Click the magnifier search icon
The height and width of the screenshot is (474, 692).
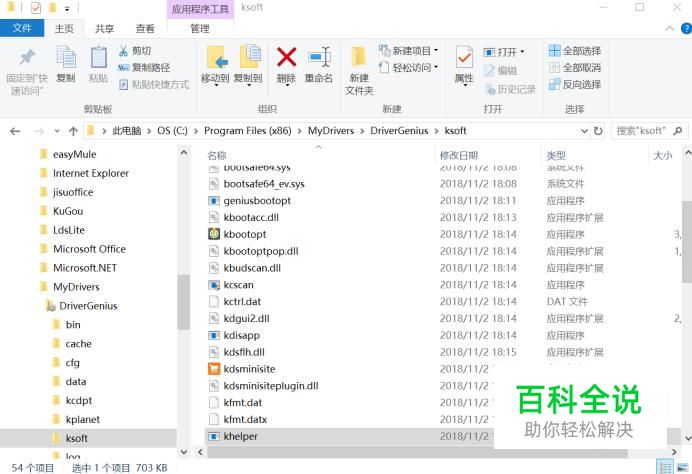coord(678,131)
